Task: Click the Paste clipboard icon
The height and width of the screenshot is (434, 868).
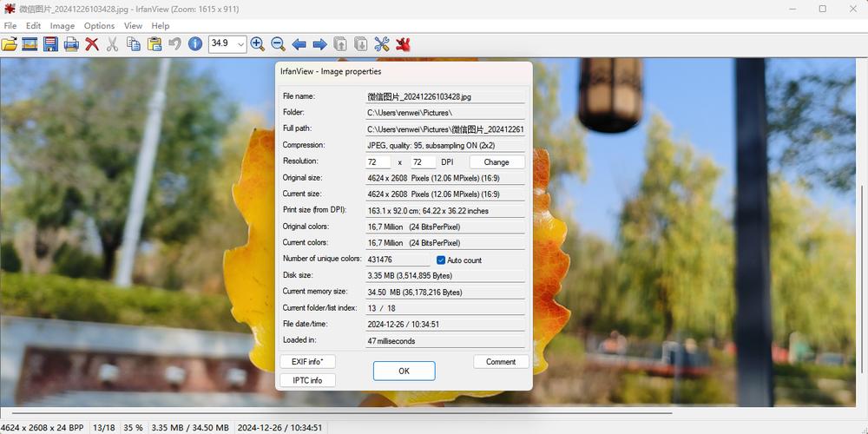Action: coord(155,44)
